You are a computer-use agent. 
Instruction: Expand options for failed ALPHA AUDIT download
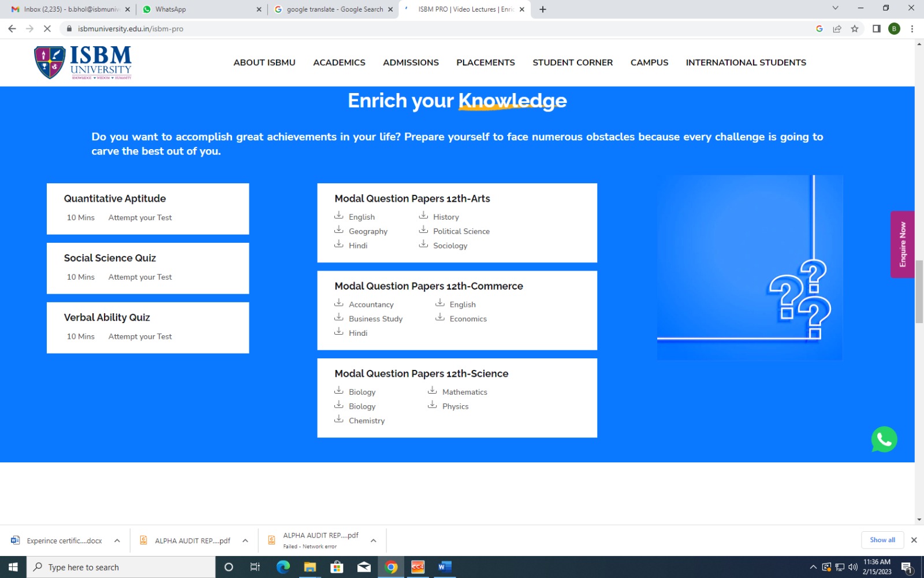[374, 540]
